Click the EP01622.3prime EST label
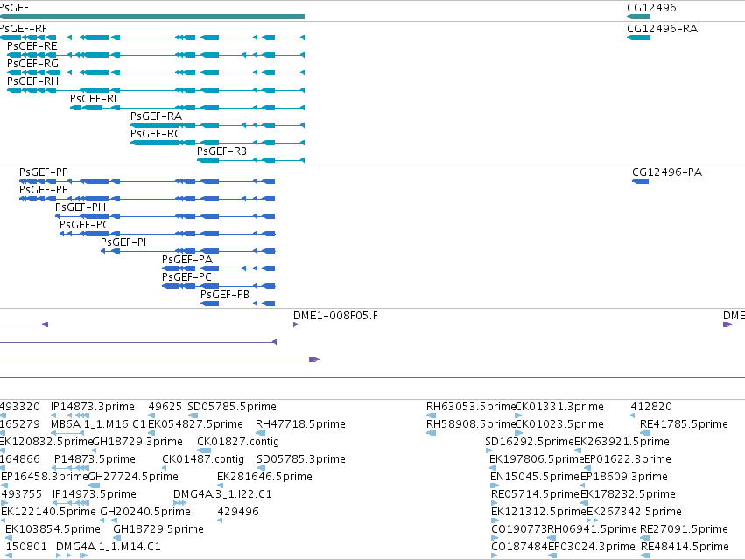Viewport: 745px width, 560px height. tap(627, 459)
